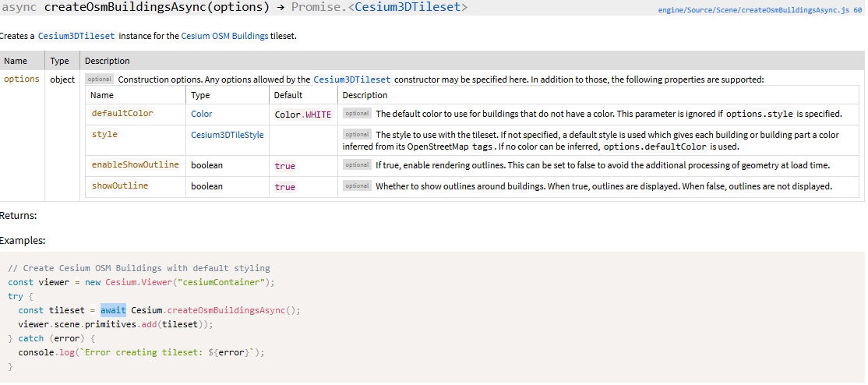Click the true default for enableShowOutline
The image size is (868, 385).
coord(285,166)
